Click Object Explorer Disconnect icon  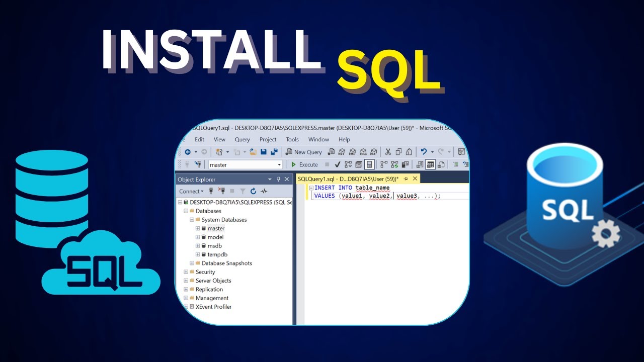[222, 191]
